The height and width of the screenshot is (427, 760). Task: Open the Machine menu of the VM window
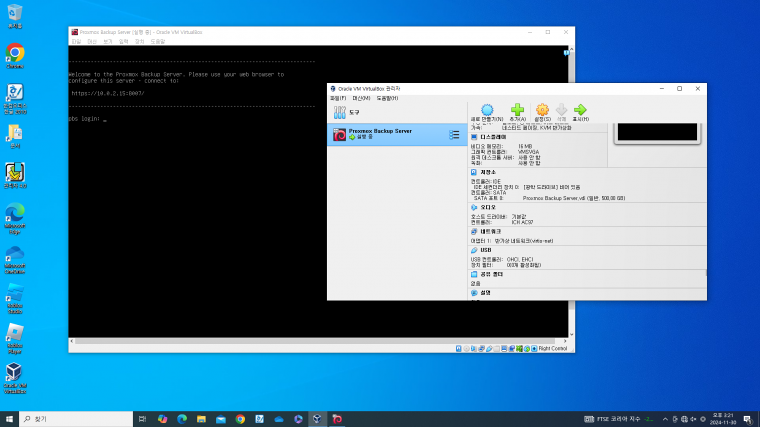pyautogui.click(x=92, y=42)
